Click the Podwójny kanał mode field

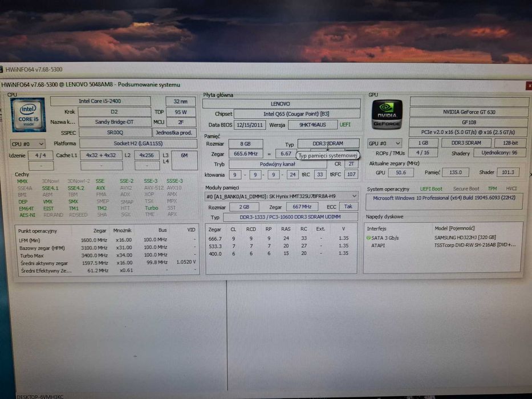click(278, 164)
